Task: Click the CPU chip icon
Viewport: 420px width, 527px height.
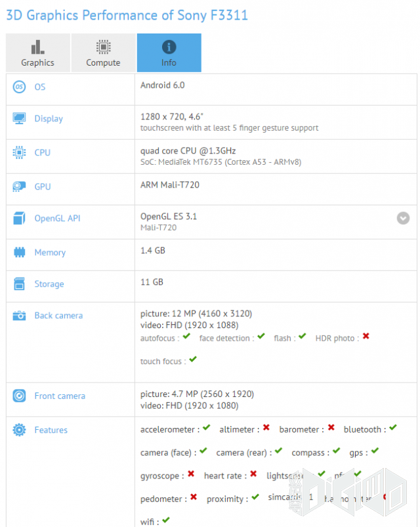Action: [19, 152]
